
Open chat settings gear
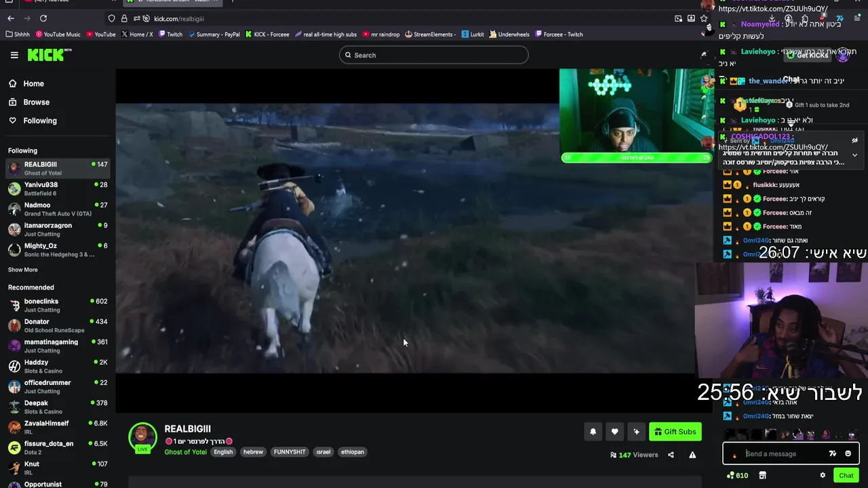(823, 475)
